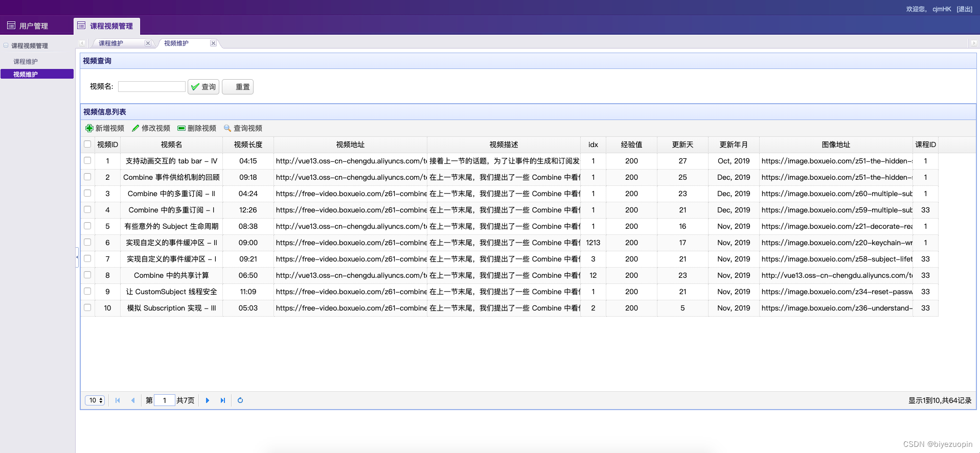
Task: Switch to the 课程维护 inner tab
Action: (x=111, y=43)
